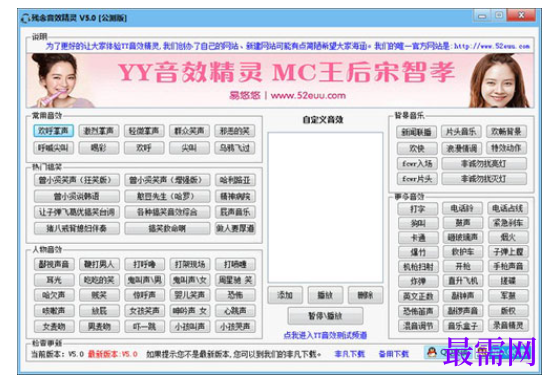Click the 删除 button under custom list
The image size is (555, 383).
(365, 295)
